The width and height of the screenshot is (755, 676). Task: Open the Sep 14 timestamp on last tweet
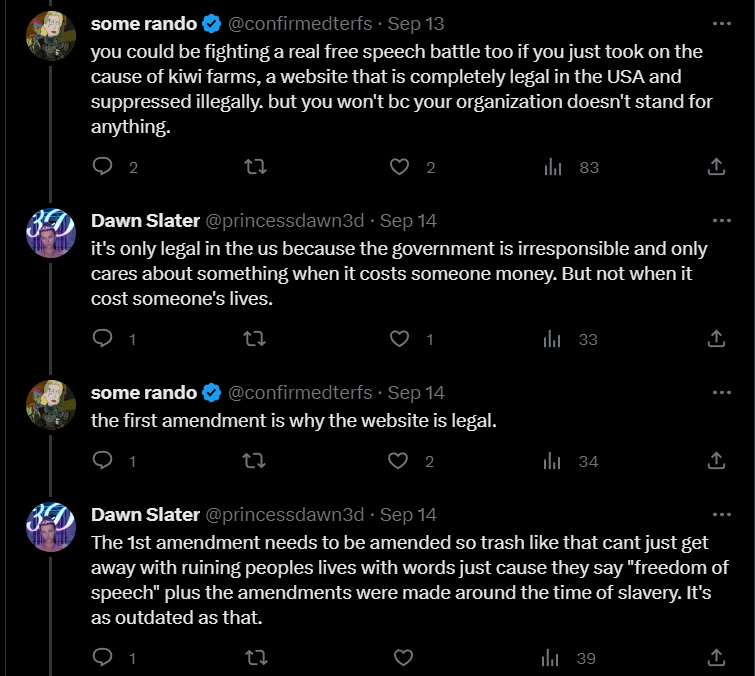click(x=408, y=515)
